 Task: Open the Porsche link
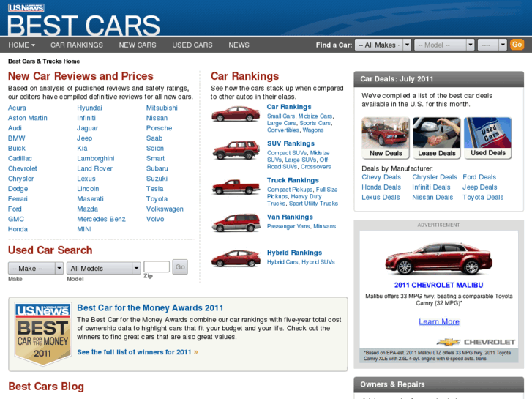pos(159,128)
